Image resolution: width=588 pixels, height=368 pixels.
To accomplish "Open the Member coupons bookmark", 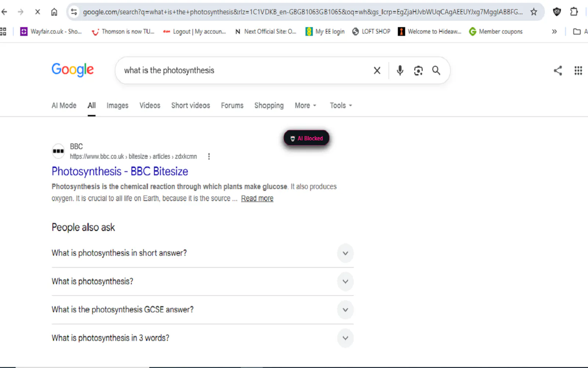I will pos(496,32).
